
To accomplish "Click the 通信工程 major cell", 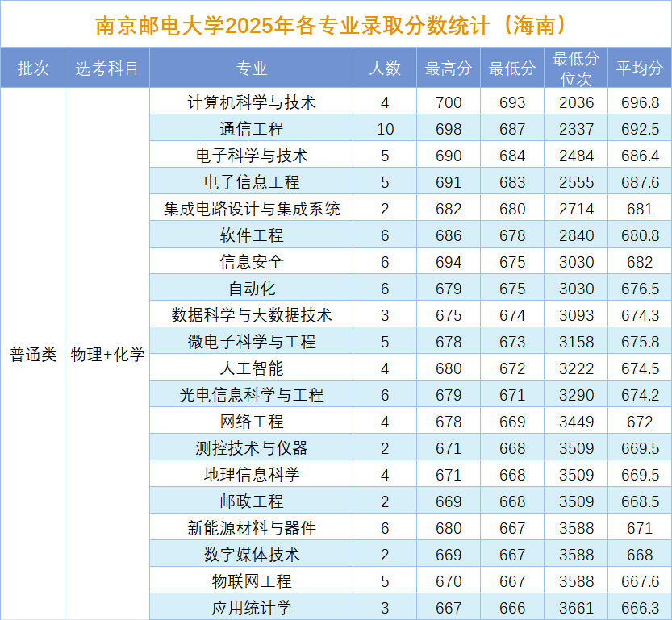I will [251, 128].
